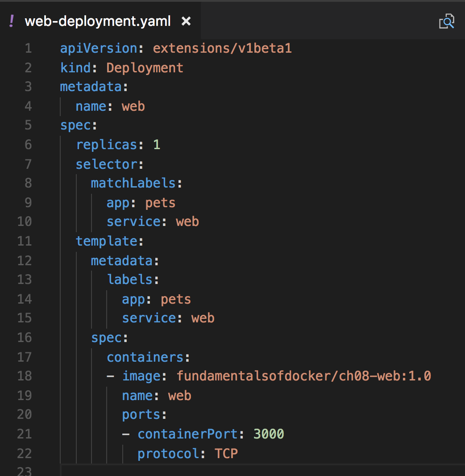
Task: Click the TCP protocol value
Action: (x=226, y=454)
